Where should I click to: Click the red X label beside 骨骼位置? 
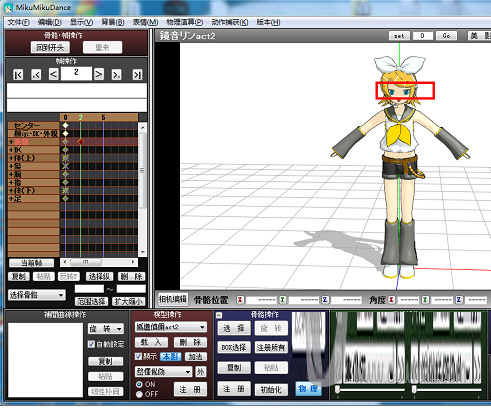[x=240, y=300]
